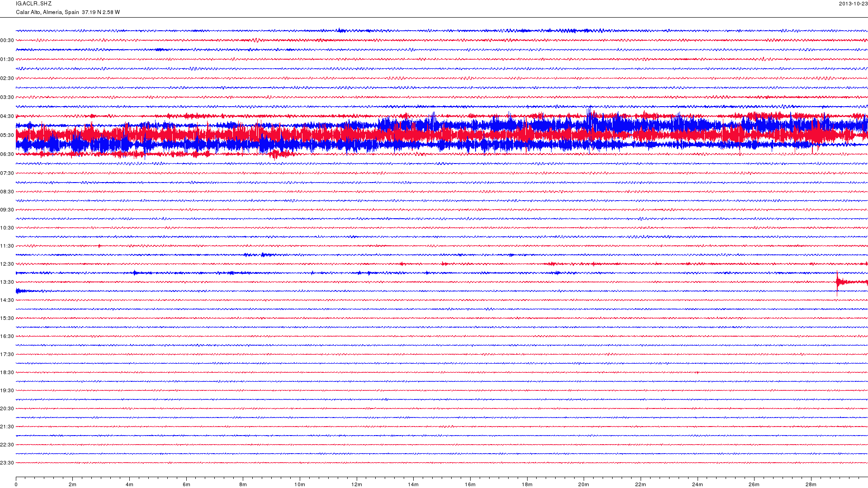This screenshot has width=868, height=488.
Task: Select the 20:30 time label
Action: coord(7,409)
